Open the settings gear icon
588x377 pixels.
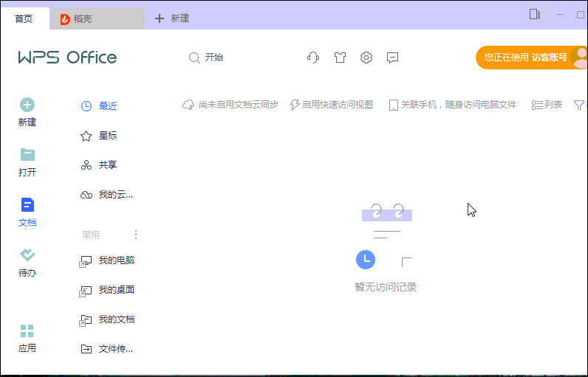point(366,58)
